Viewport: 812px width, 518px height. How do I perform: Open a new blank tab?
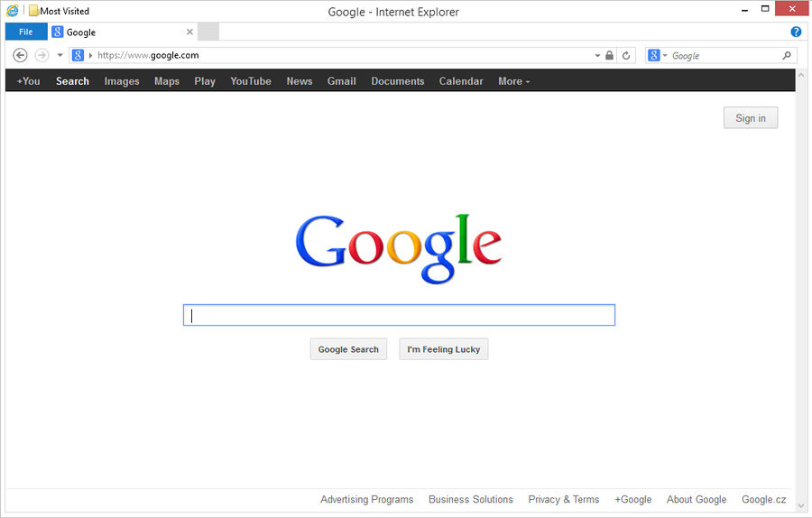click(208, 32)
